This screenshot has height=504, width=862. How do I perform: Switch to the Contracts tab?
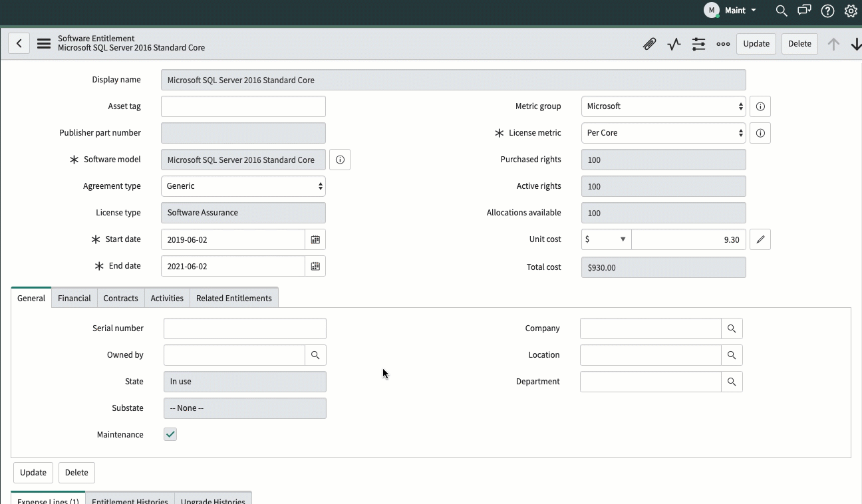click(120, 298)
